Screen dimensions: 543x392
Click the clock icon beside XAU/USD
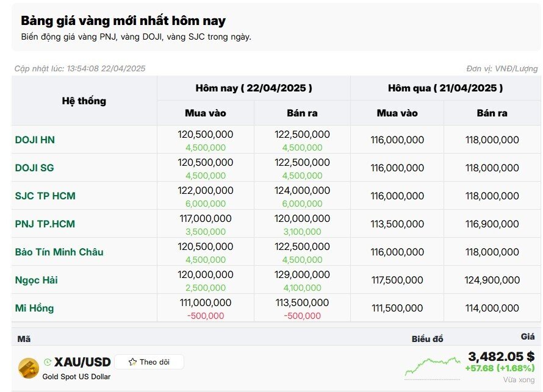48,362
